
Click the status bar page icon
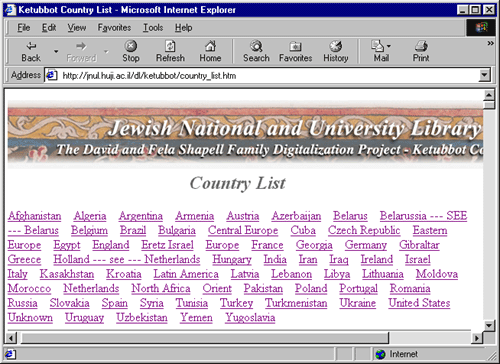[x=9, y=354]
